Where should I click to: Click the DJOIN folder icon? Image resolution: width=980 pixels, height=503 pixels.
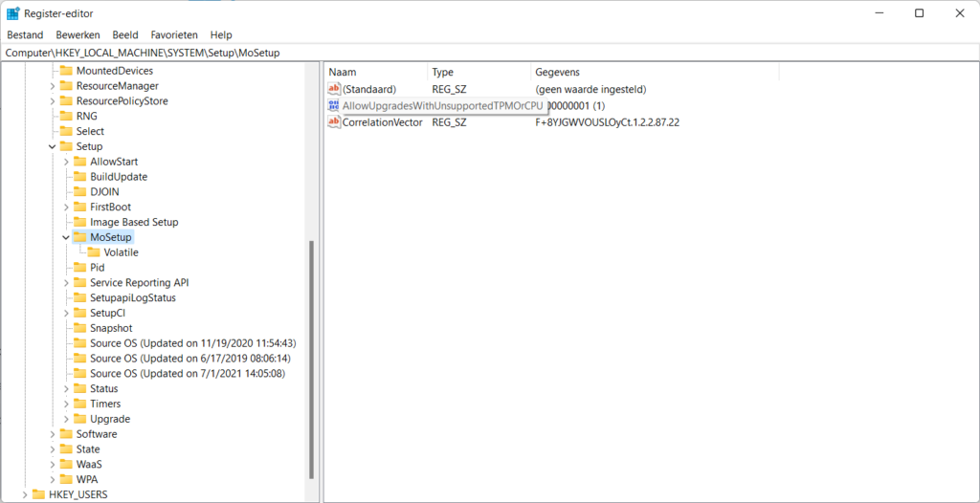tap(79, 191)
